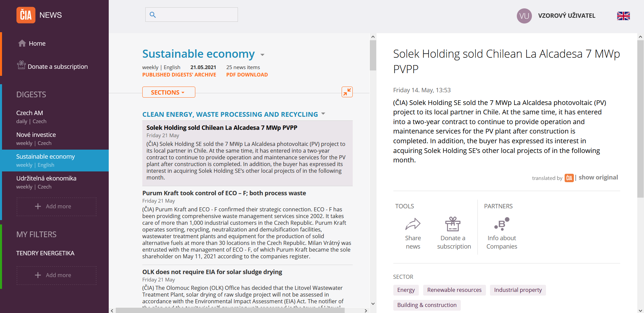Image resolution: width=644 pixels, height=313 pixels.
Task: Open the Solek Holding article headline in list
Action: coord(222,127)
